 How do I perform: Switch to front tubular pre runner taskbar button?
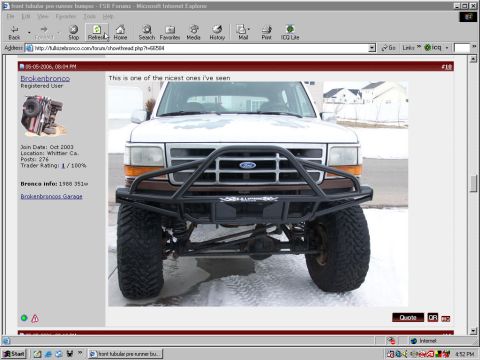126,354
